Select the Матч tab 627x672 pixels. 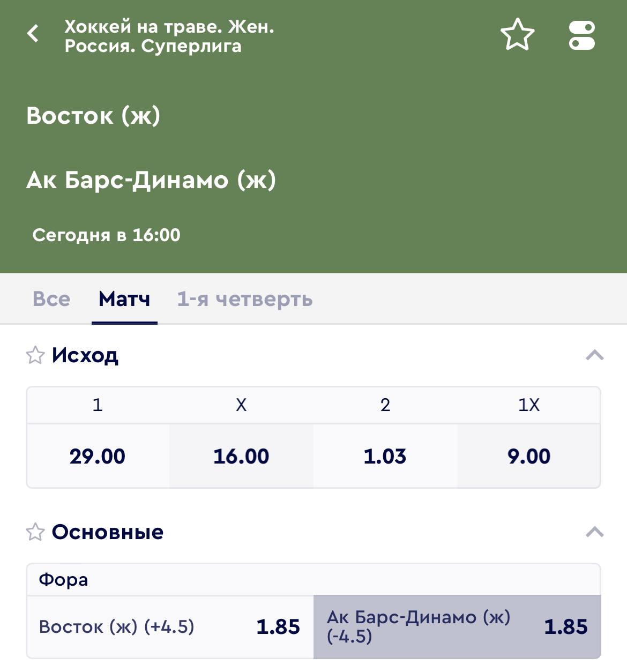point(124,299)
